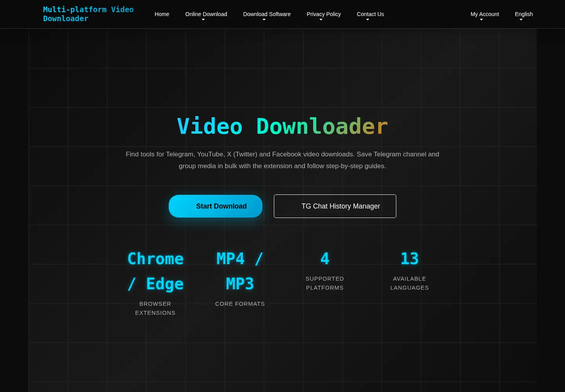Click the paragraph starting "Find tools for Telegram"
Screen dimensions: 565x392
tap(282, 160)
